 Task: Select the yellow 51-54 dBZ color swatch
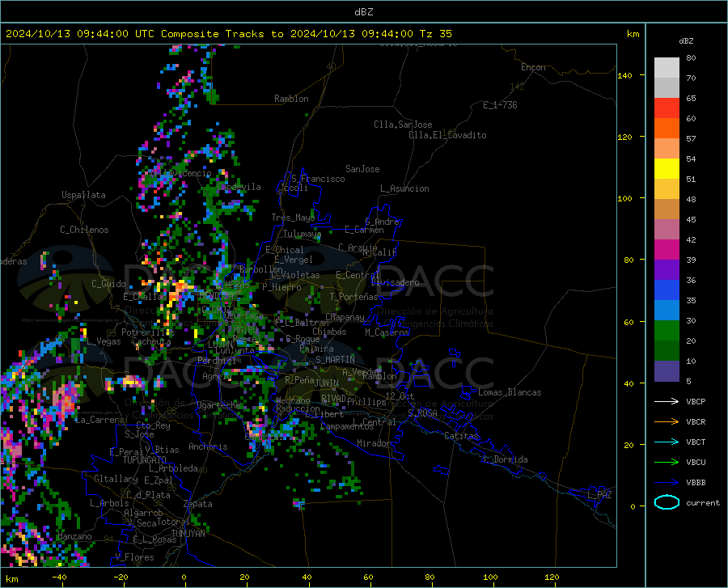click(x=667, y=169)
